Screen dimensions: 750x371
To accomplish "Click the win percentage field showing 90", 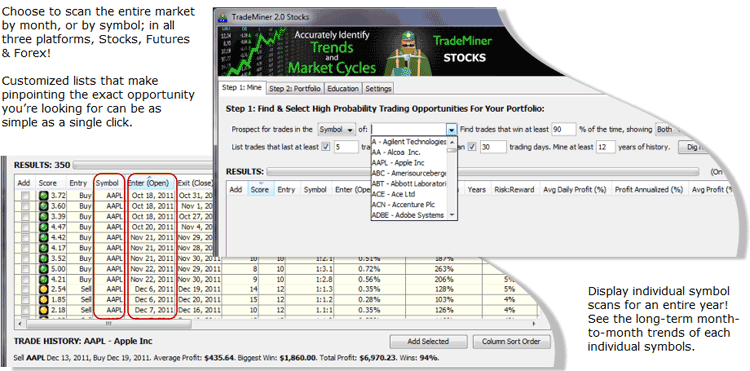I will coord(563,129).
